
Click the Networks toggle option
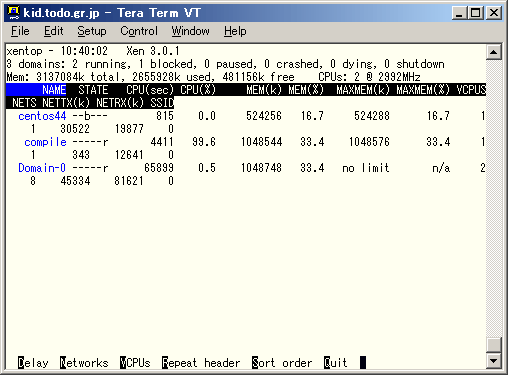(84, 362)
